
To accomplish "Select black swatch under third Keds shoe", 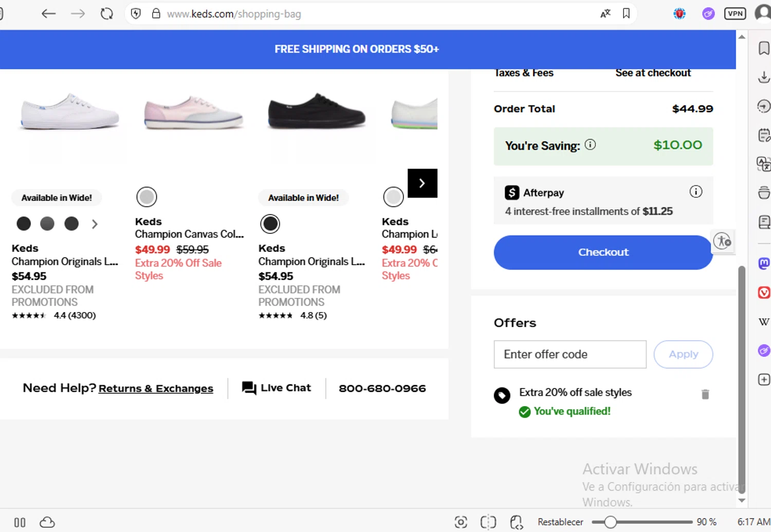I will (x=270, y=224).
